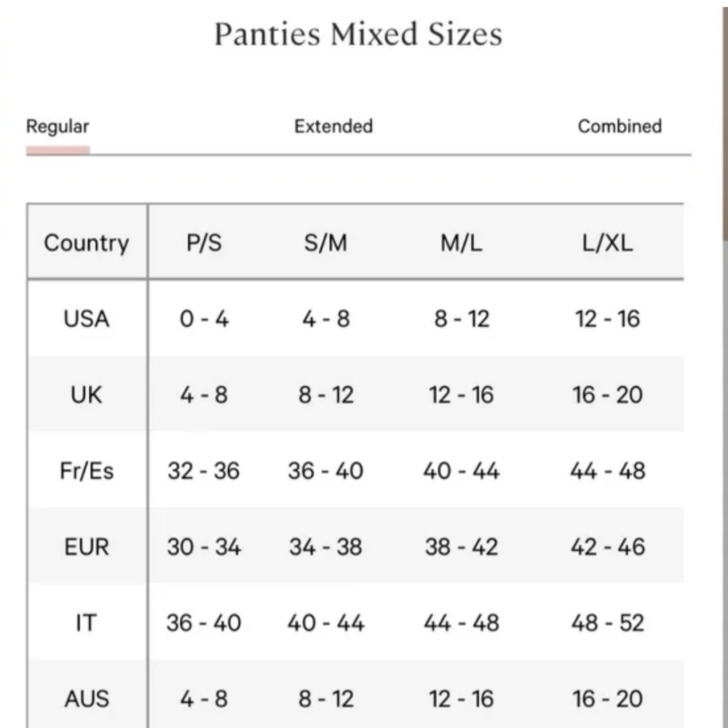Click the right-edge page scrollbar
728x728 pixels.
click(x=724, y=146)
